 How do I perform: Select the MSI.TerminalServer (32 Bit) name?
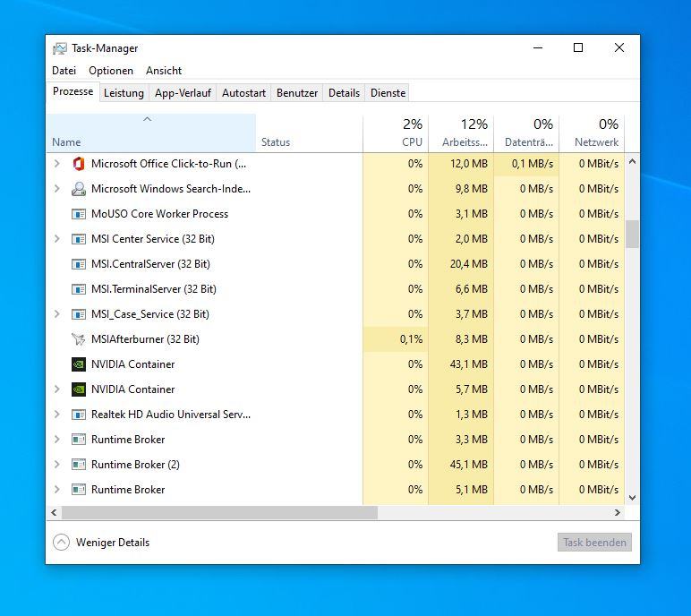154,289
